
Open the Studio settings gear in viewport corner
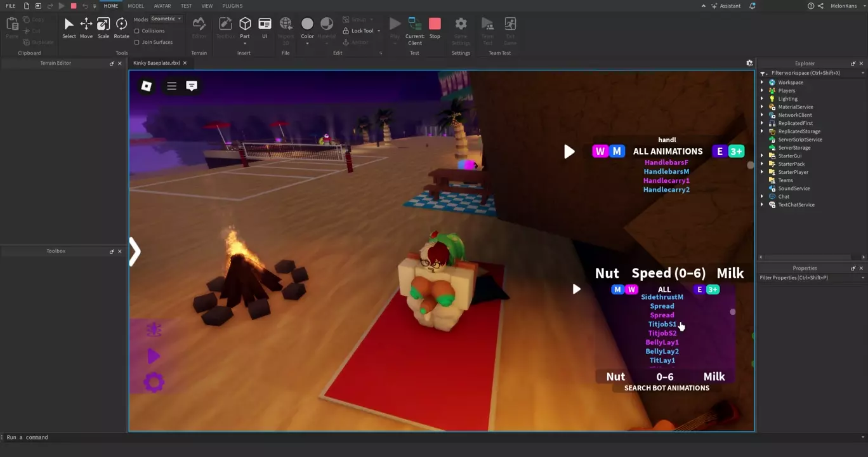(749, 63)
